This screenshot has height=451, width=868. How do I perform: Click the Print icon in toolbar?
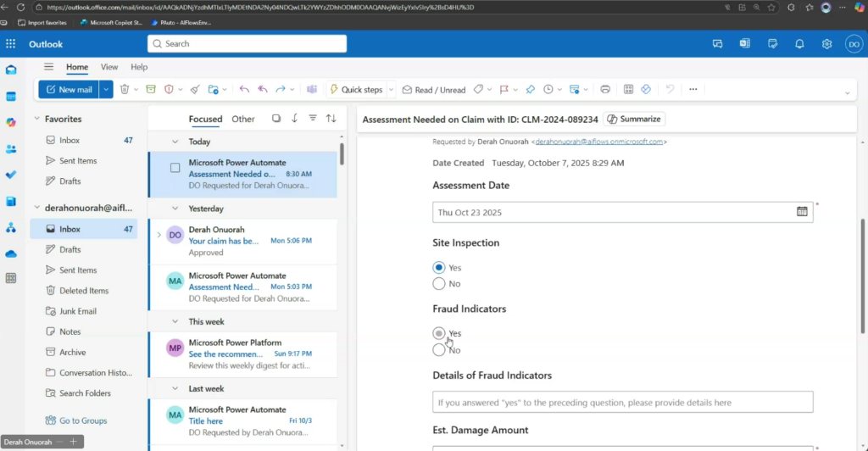pyautogui.click(x=605, y=89)
